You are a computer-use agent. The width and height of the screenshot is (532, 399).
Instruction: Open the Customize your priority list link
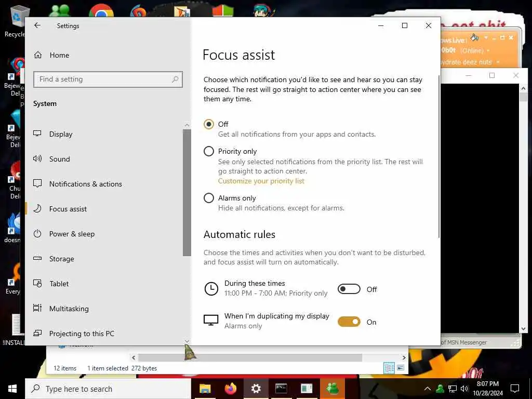(x=261, y=181)
